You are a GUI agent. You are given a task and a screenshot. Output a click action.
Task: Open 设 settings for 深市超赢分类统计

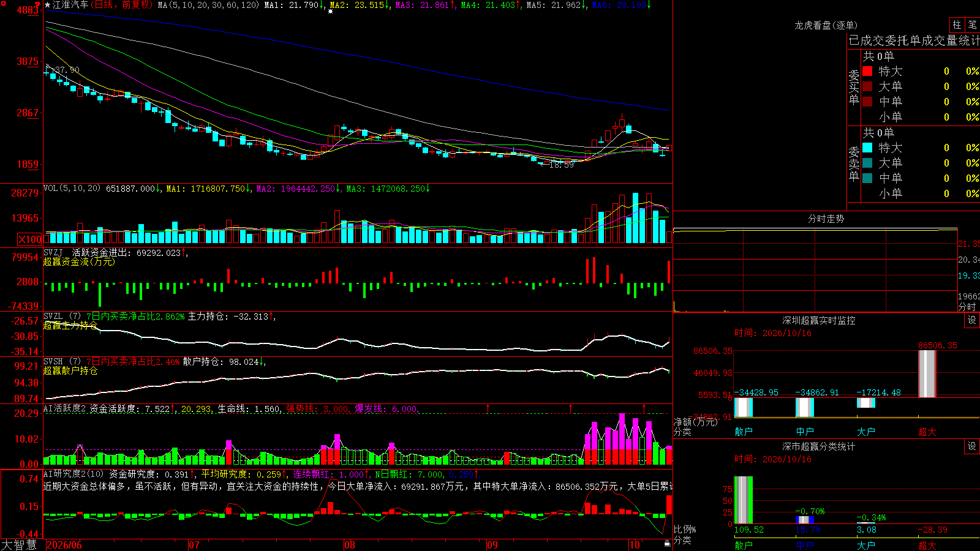pyautogui.click(x=972, y=446)
